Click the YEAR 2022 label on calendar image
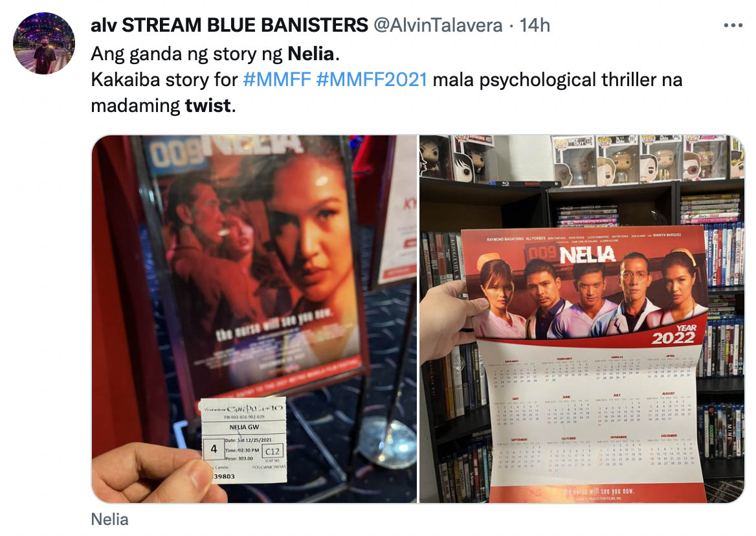The image size is (756, 536). tap(674, 335)
